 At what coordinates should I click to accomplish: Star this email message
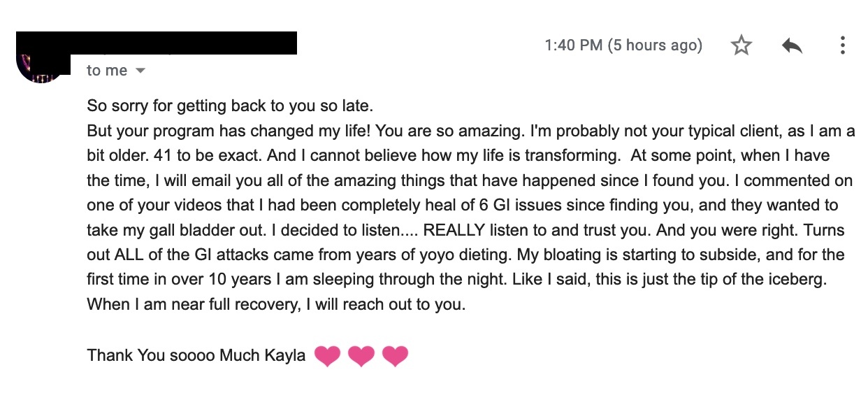(741, 46)
